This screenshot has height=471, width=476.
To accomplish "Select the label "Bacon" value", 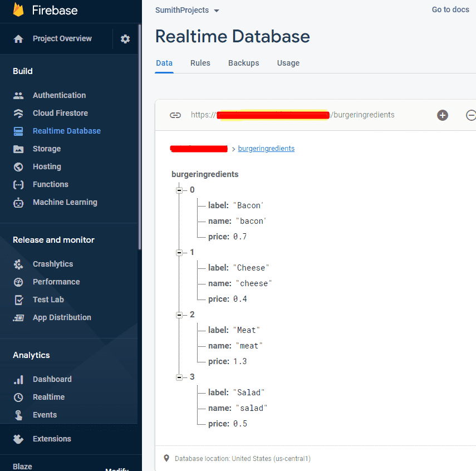I will tap(248, 205).
